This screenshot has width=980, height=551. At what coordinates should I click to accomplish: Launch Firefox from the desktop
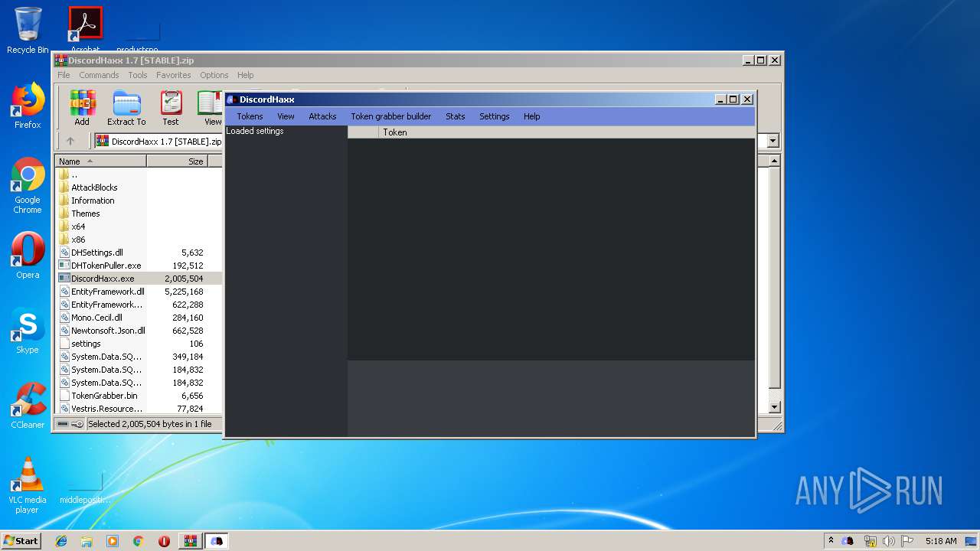(x=28, y=106)
